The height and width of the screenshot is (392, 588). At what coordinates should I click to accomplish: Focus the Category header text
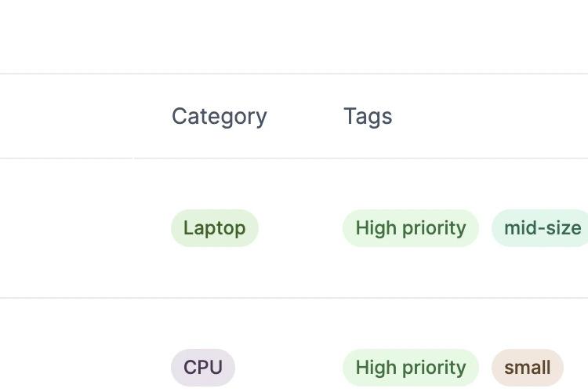click(x=220, y=117)
